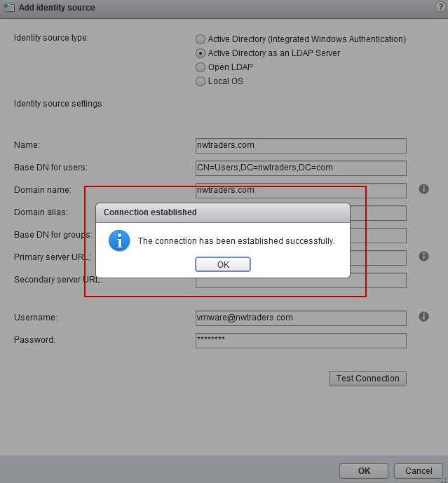The image size is (448, 483).
Task: Focus the Password input field
Action: 301,341
